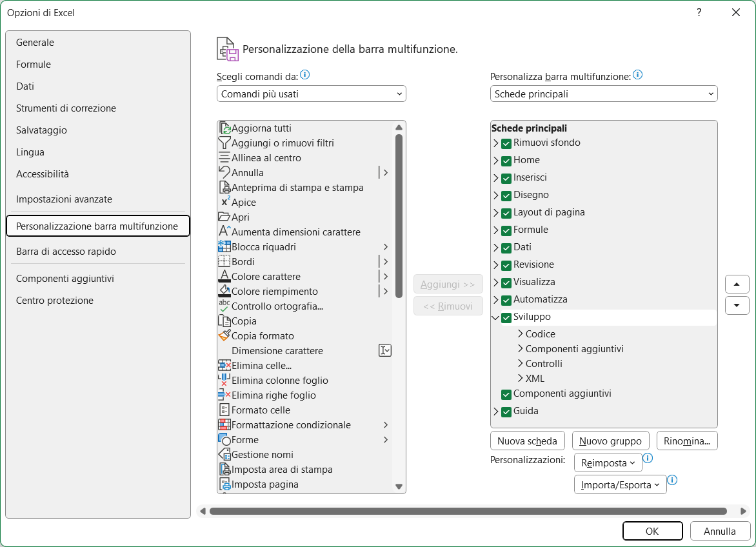
Task: Select the Colore riempimento bucket icon
Action: pos(224,292)
